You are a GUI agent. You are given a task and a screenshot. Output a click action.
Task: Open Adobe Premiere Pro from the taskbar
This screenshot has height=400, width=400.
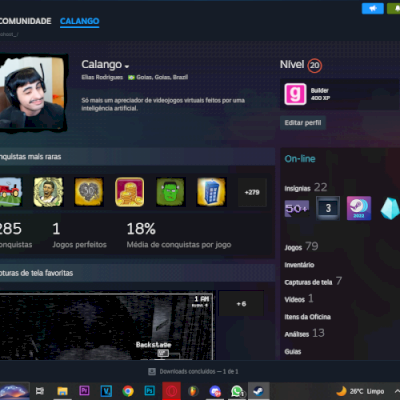(x=84, y=391)
